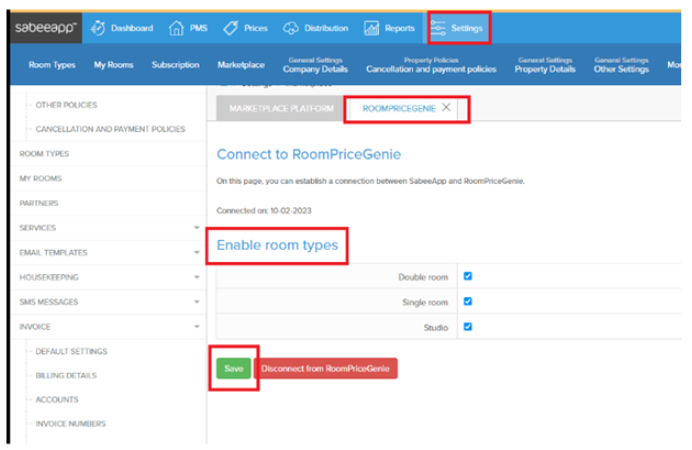
Task: Open the Reports chart icon
Action: point(371,29)
